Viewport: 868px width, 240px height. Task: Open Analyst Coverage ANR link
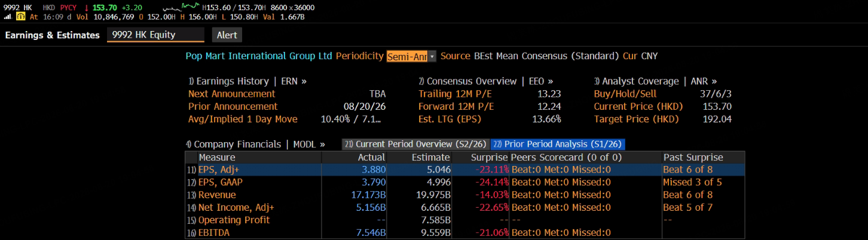[x=655, y=81]
